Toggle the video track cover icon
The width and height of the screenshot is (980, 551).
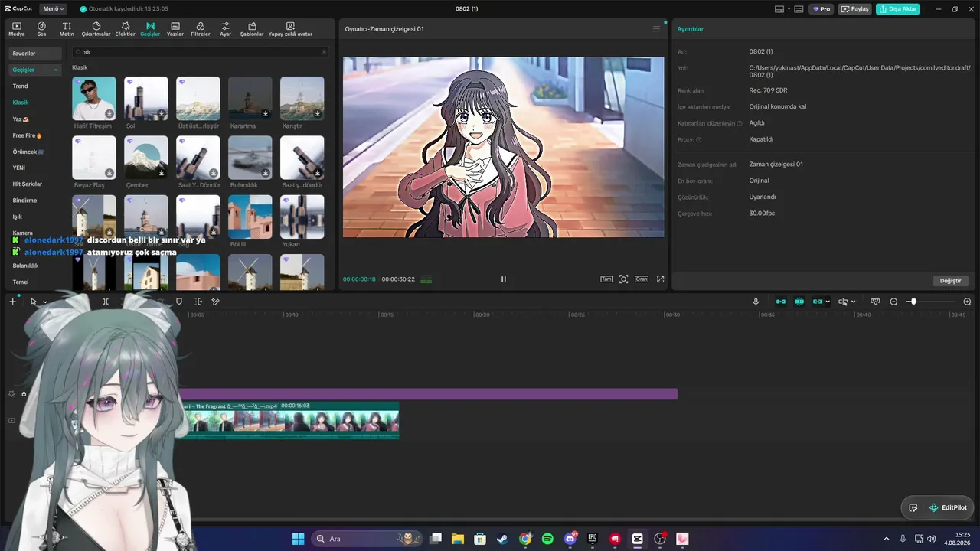coord(11,421)
